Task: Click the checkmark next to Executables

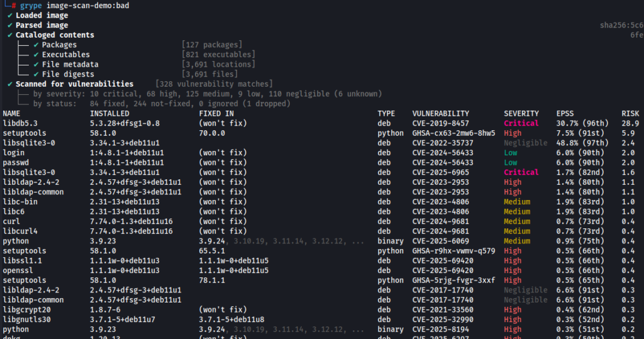Action: pyautogui.click(x=36, y=55)
